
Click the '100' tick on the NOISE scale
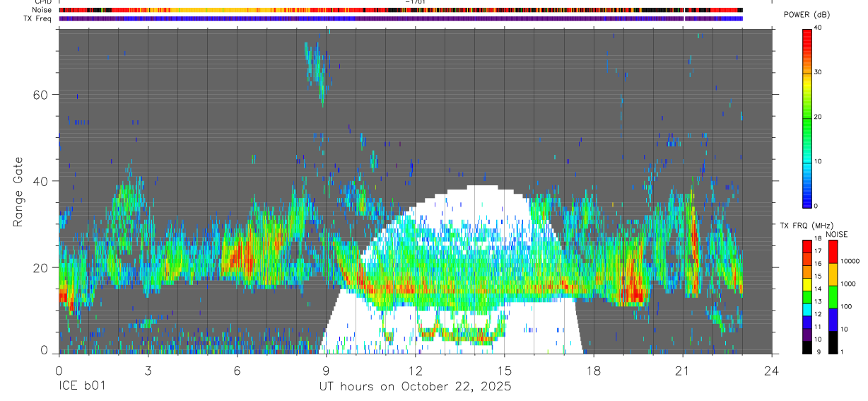[x=847, y=307]
